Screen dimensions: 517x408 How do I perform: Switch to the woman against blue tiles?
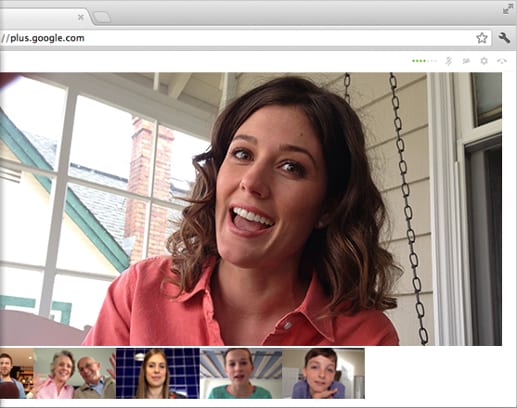(158, 373)
